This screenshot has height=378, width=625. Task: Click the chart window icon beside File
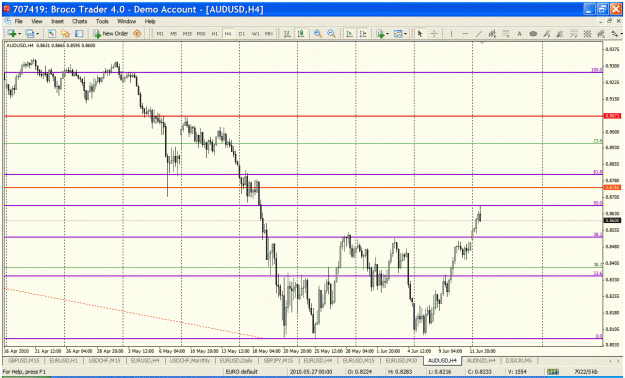tap(8, 21)
